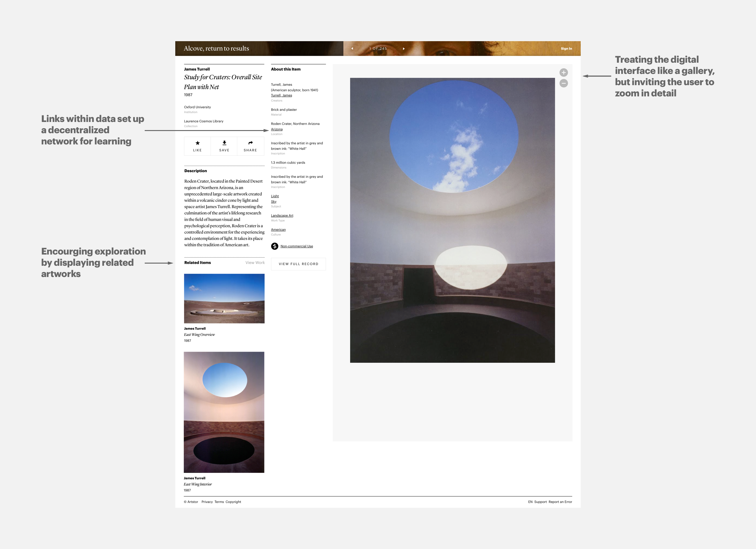This screenshot has width=756, height=549.
Task: Save the item with download icon
Action: tap(224, 146)
